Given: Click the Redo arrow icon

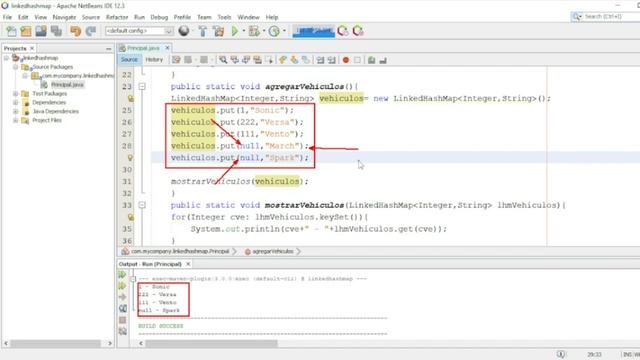Looking at the screenshot, I should (91, 31).
